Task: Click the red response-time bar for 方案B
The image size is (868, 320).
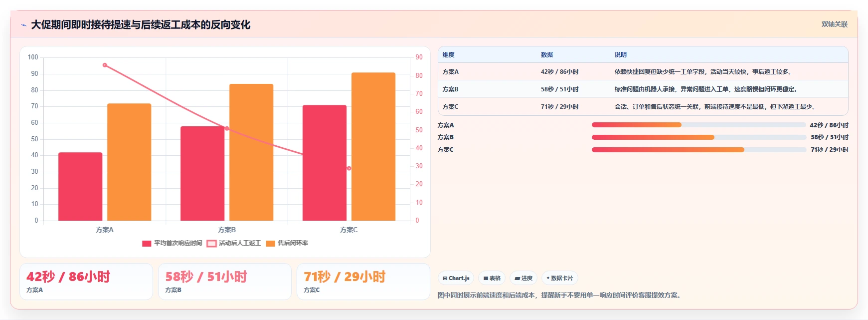Action: 202,173
